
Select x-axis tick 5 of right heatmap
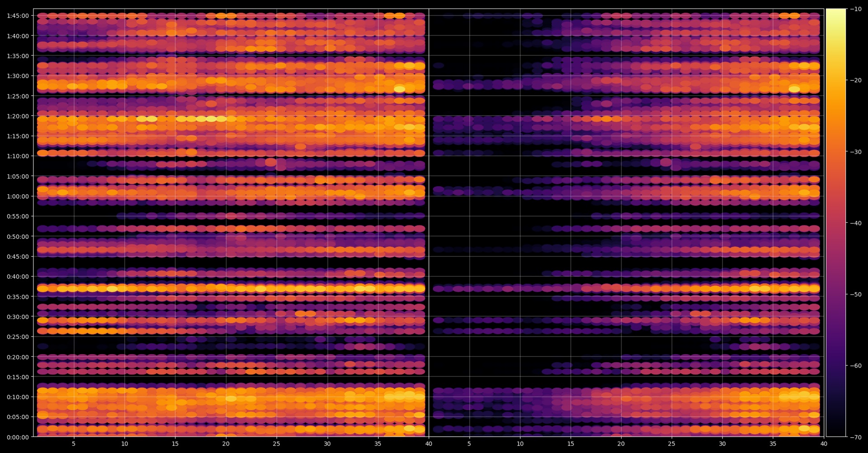pos(469,444)
